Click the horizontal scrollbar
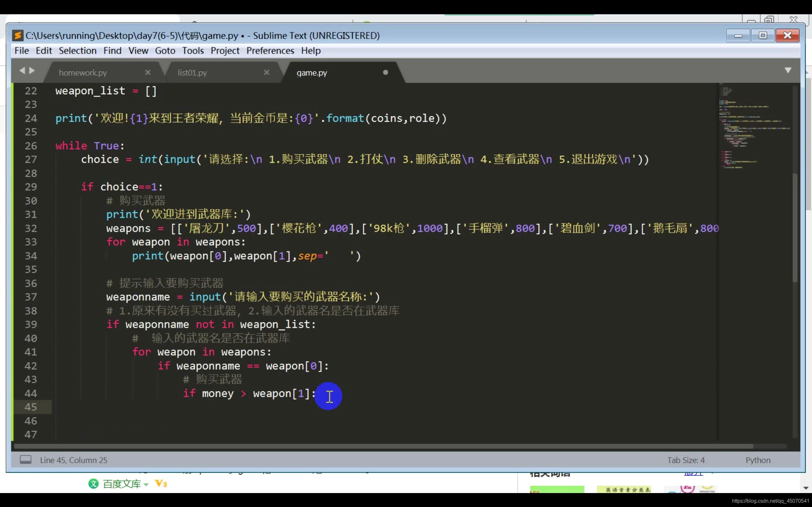The width and height of the screenshot is (812, 507). click(383, 446)
